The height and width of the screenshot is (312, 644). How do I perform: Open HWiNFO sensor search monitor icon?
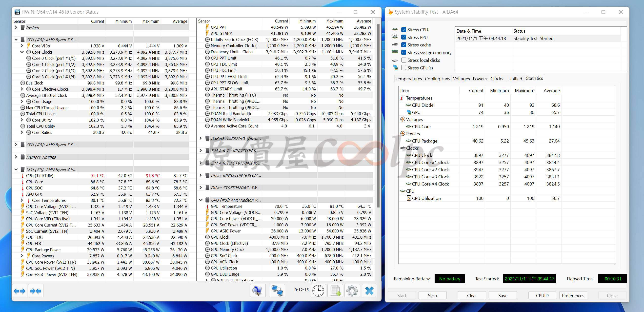tap(258, 291)
